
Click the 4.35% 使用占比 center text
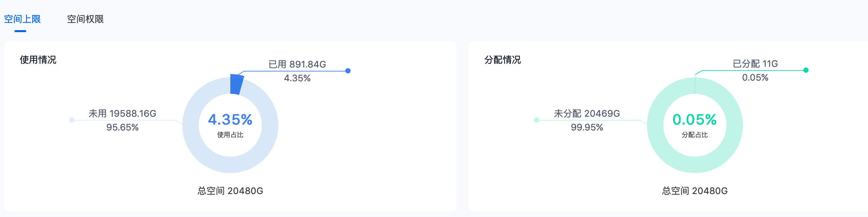230,125
